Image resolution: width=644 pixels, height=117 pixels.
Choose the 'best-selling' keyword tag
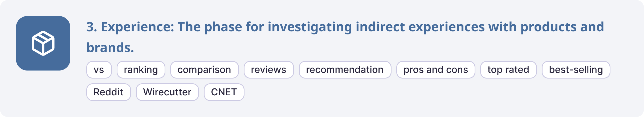[x=576, y=70]
